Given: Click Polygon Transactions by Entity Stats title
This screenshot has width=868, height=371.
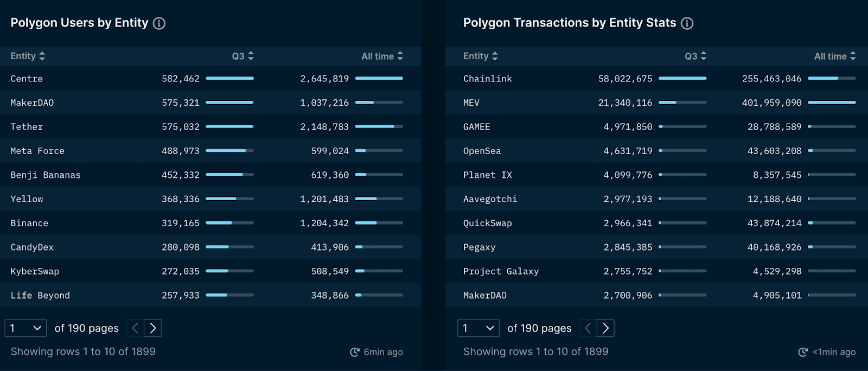Looking at the screenshot, I should [570, 23].
